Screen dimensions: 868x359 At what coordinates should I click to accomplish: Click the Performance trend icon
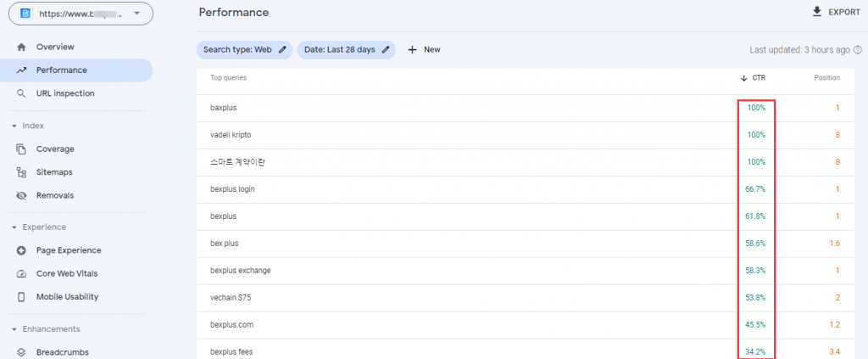click(21, 70)
